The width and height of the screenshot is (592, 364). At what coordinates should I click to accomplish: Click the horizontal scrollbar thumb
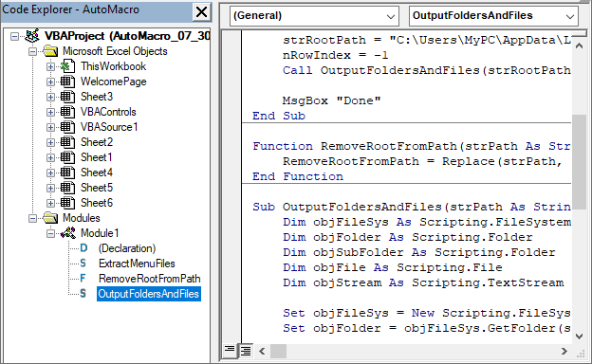(278, 351)
